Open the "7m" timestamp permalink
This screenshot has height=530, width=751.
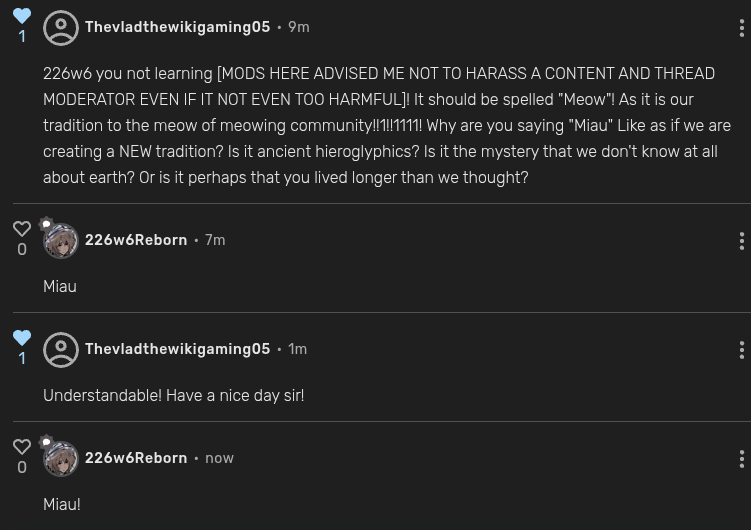click(x=215, y=241)
